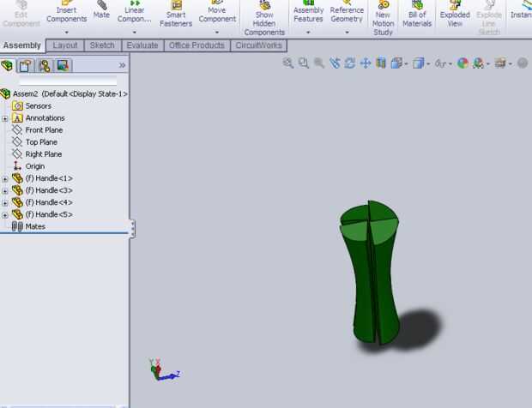Open the PropertyManager tab
This screenshot has width=532, height=408.
(26, 65)
